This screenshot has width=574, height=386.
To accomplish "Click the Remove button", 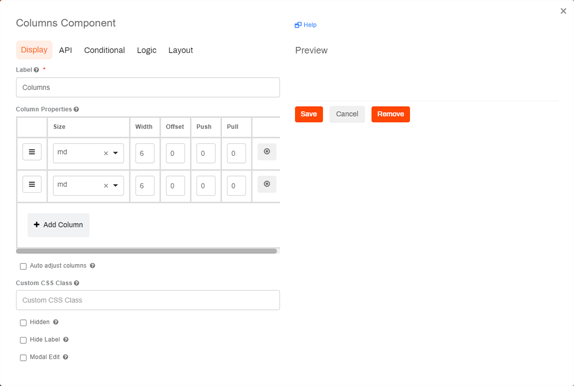I will click(391, 114).
